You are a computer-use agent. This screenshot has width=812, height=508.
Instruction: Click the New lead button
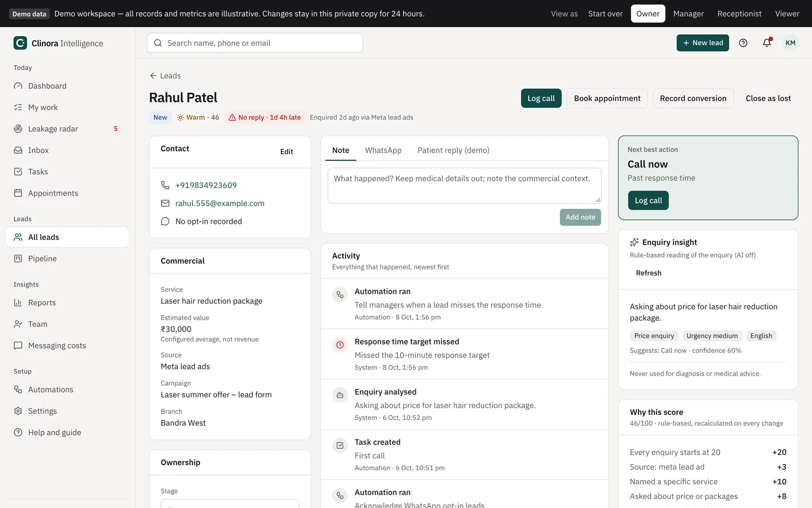[702, 43]
